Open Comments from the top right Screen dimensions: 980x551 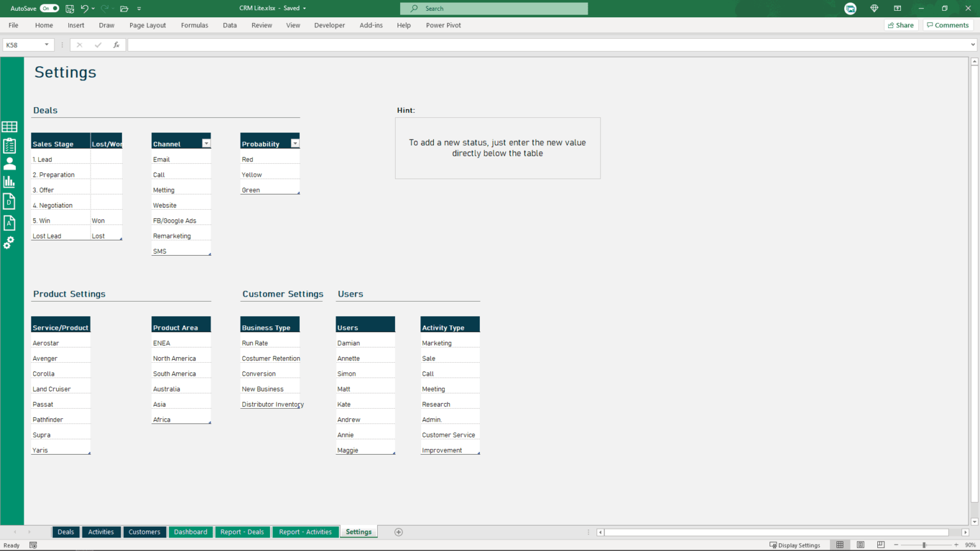click(947, 25)
